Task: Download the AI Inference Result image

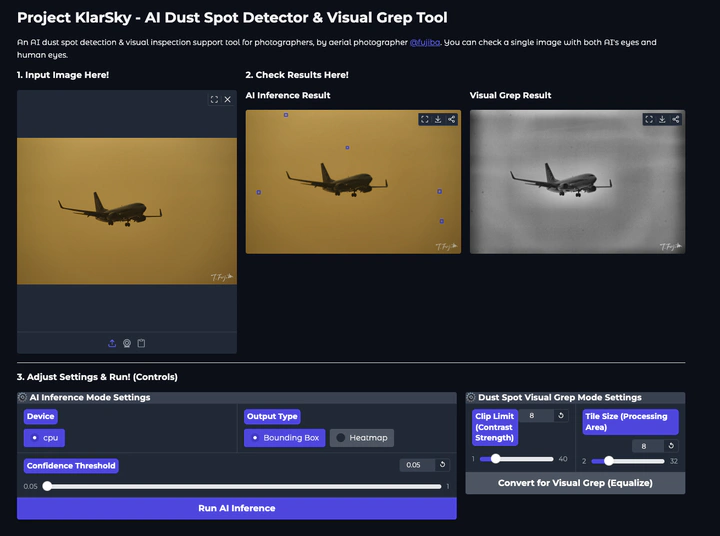Action: point(438,119)
